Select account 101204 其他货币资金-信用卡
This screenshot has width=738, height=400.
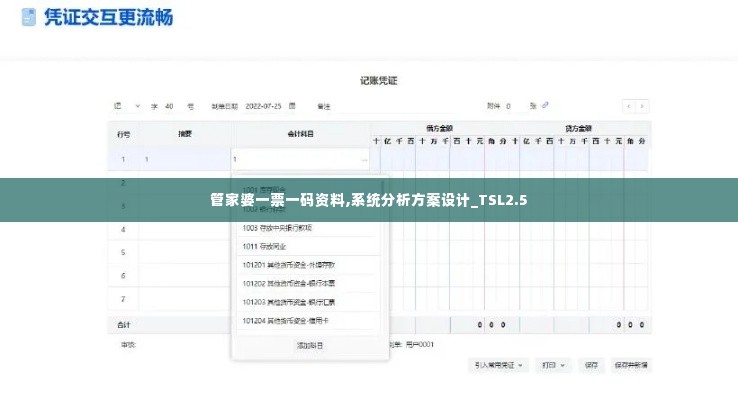point(308,320)
